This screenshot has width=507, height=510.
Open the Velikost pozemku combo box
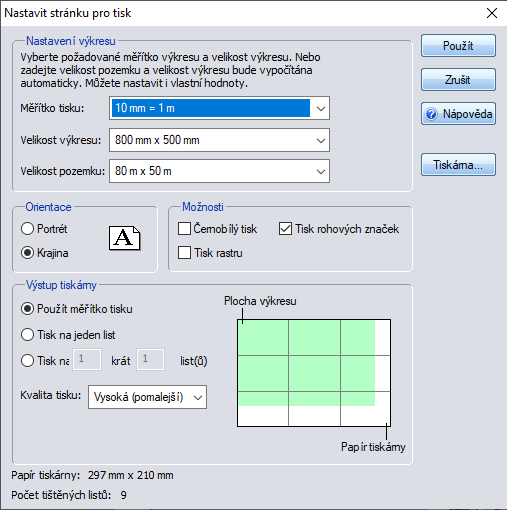(x=219, y=171)
